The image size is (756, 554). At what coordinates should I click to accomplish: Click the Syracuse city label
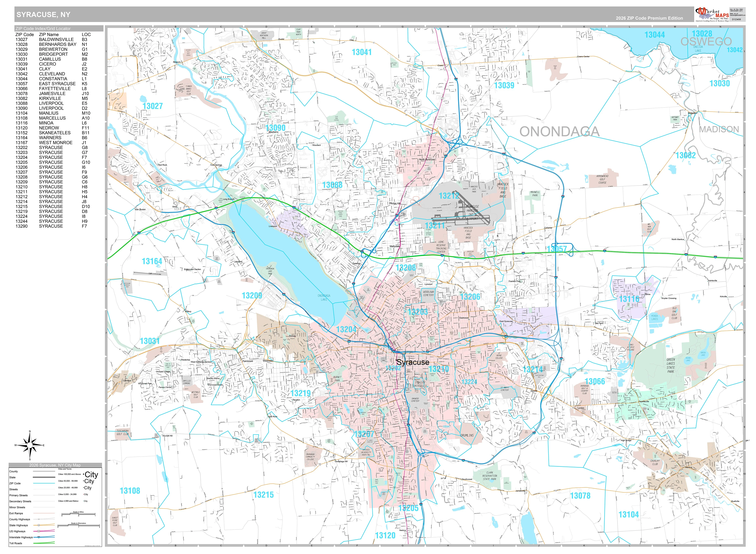[x=413, y=362]
